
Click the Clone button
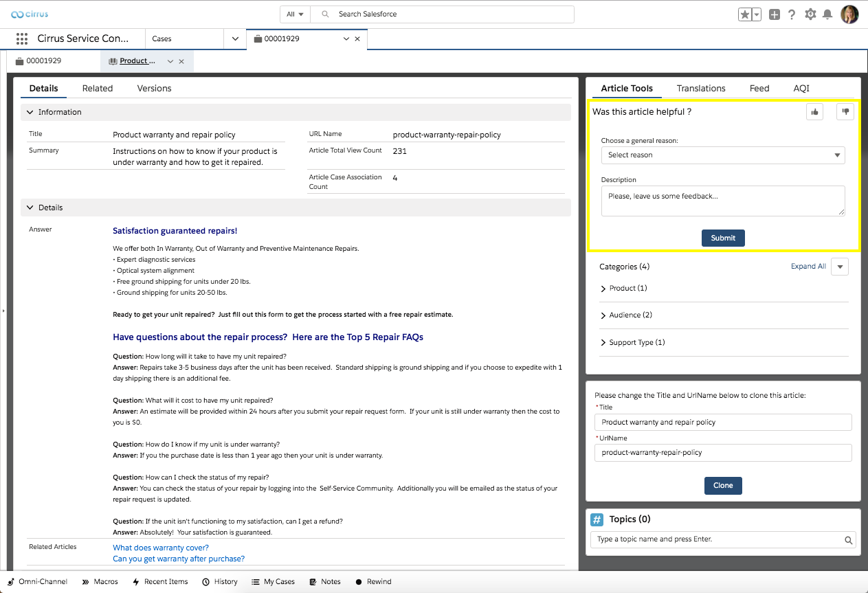723,485
